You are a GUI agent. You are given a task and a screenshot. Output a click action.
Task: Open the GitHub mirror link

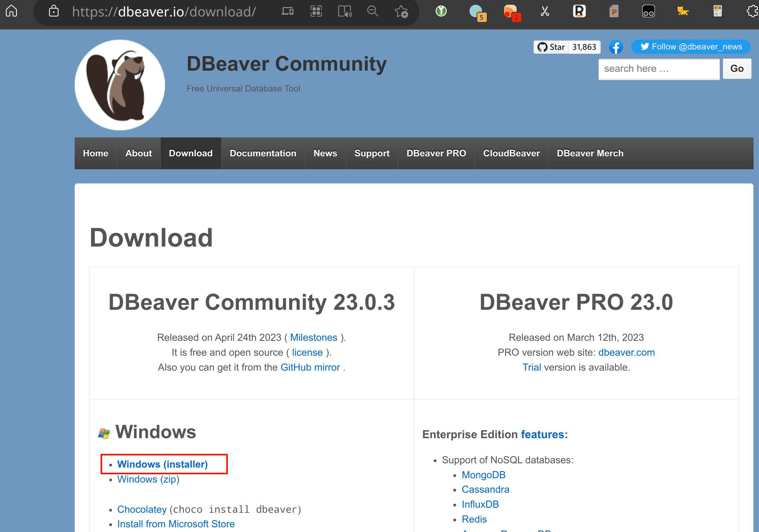click(x=310, y=367)
